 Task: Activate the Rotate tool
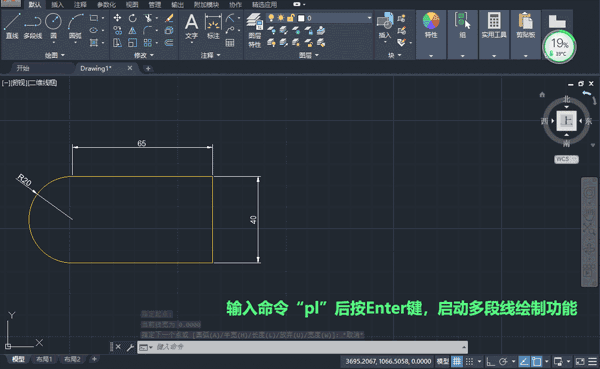132,18
